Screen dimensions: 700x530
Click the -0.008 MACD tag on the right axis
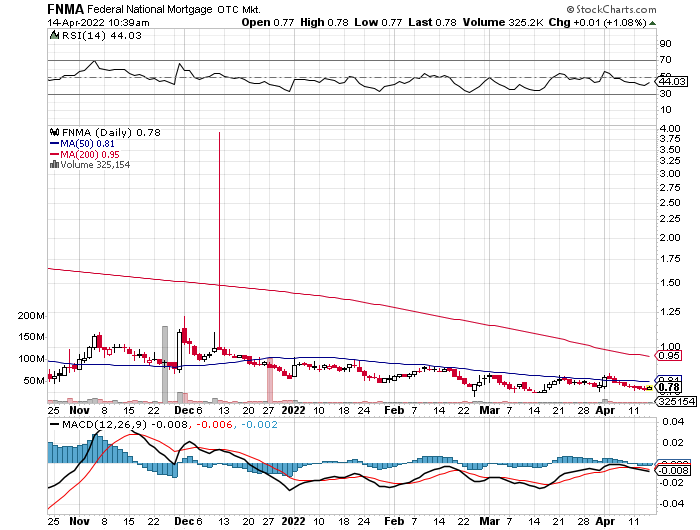tap(673, 470)
